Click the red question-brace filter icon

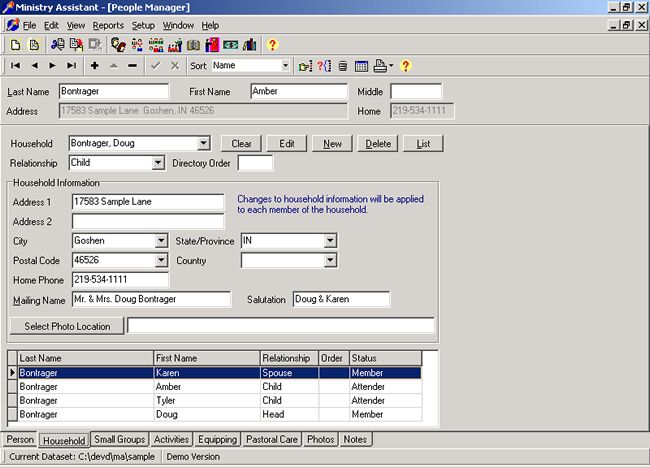click(x=324, y=66)
